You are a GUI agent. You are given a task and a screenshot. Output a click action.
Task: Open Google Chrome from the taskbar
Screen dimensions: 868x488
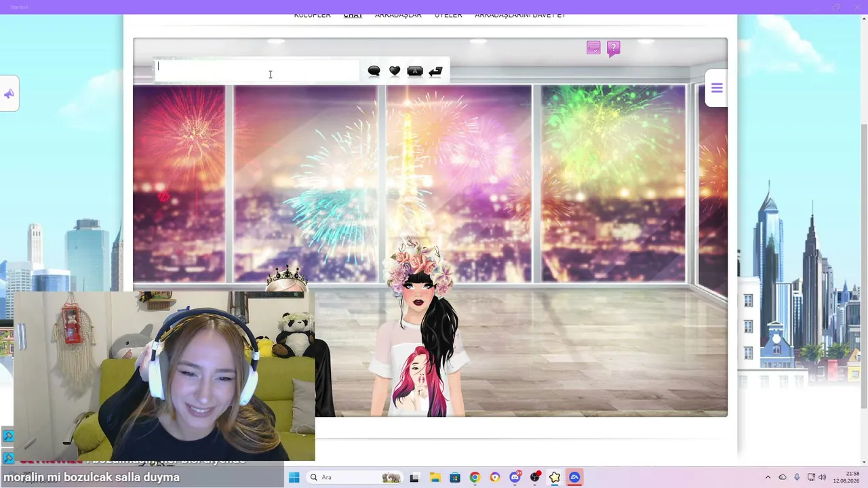click(x=475, y=477)
